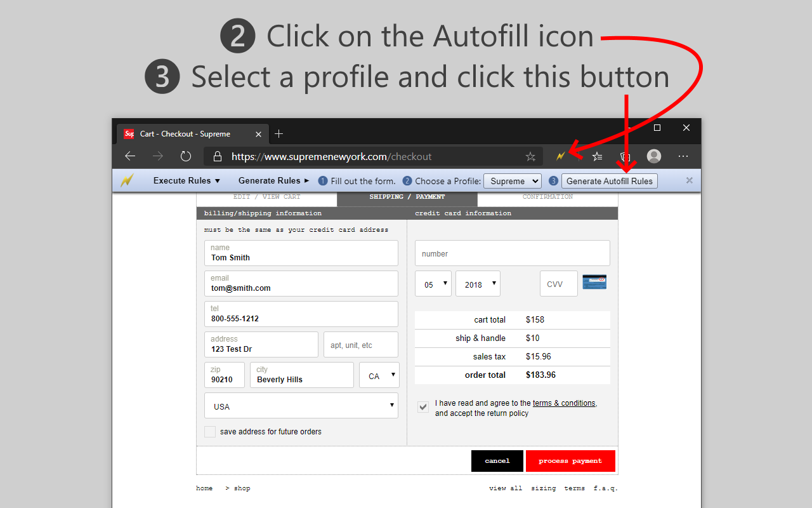Refresh the page with the reload icon

click(185, 156)
